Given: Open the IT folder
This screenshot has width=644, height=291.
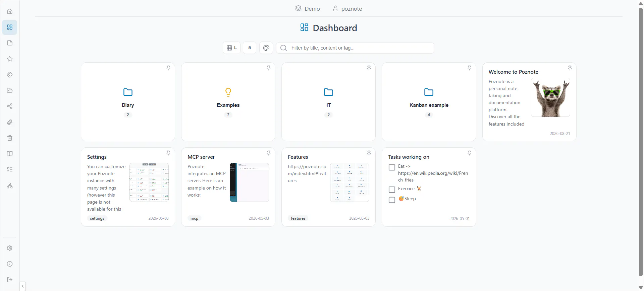Looking at the screenshot, I should point(328,102).
